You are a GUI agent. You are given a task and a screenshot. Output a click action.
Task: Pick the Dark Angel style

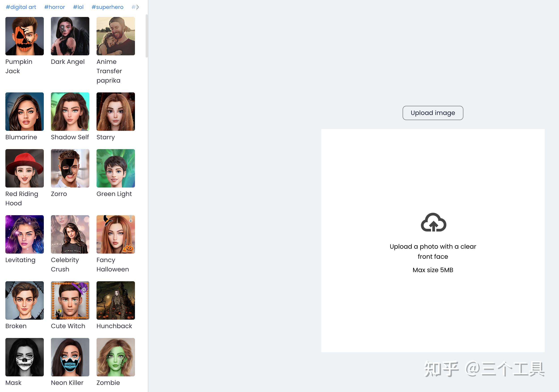tap(70, 36)
